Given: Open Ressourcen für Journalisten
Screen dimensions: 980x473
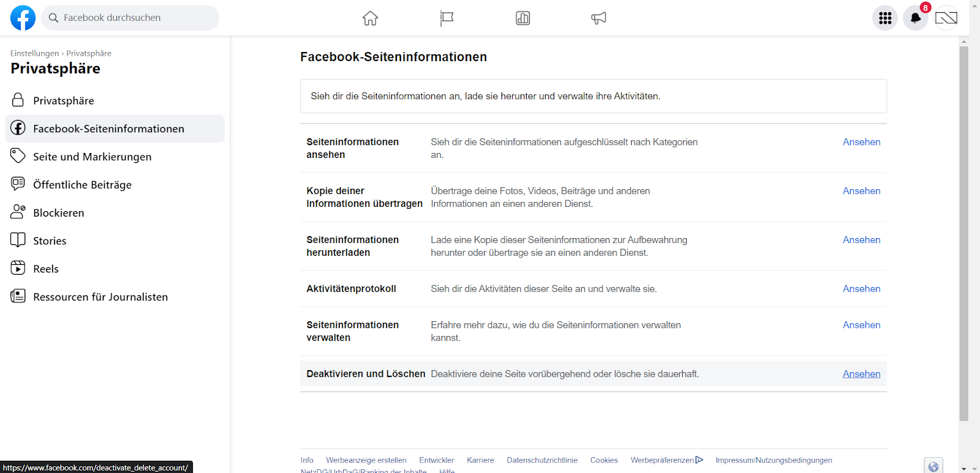Looking at the screenshot, I should 115,297.
